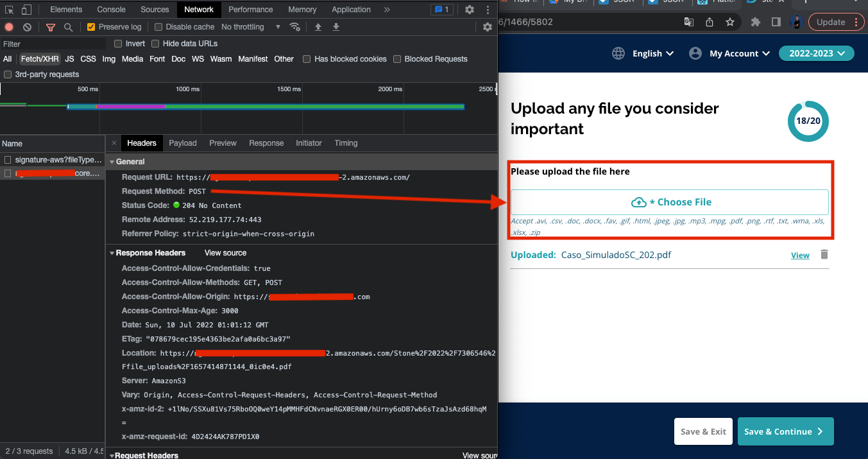Filter requests by Fetch/XHR type
This screenshot has width=868, height=459.
click(38, 59)
